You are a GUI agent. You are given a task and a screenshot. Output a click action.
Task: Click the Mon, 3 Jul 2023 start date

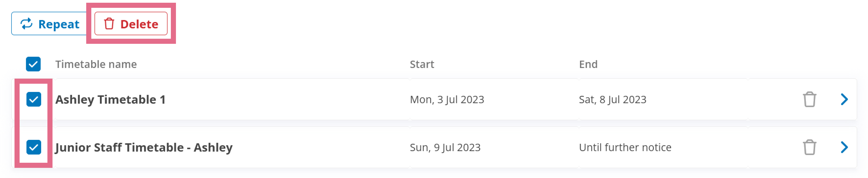447,100
